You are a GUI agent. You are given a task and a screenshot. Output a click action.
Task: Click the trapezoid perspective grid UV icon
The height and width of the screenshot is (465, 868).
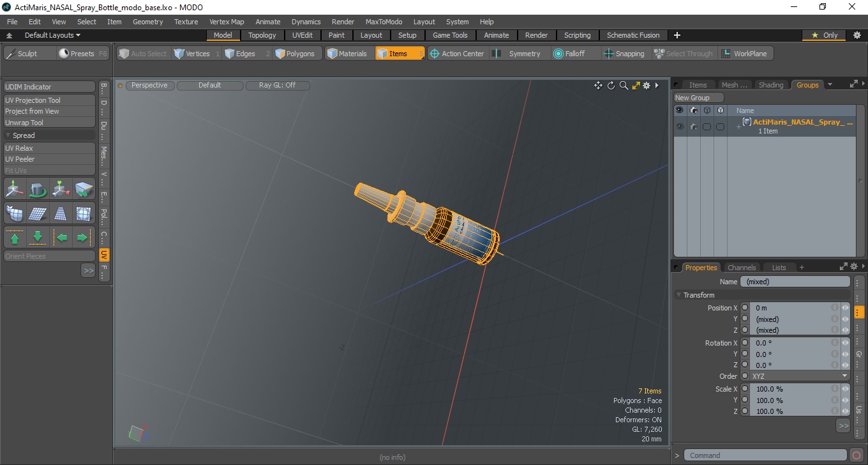coord(61,213)
